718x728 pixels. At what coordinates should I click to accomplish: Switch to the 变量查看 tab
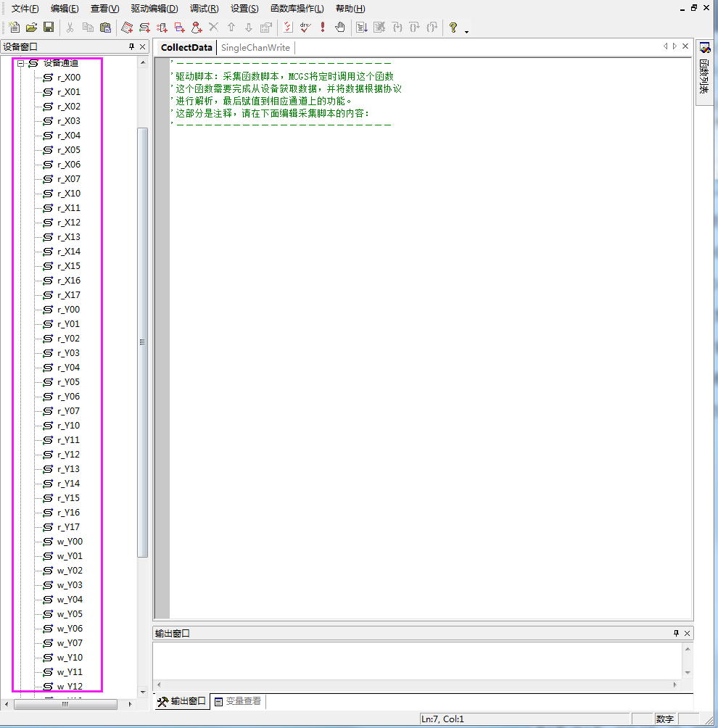pos(238,701)
